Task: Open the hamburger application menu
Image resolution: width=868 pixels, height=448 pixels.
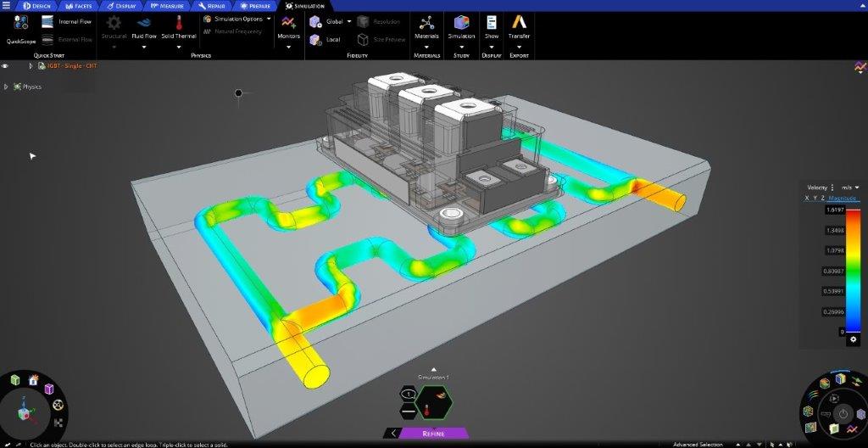Action: tap(6, 6)
